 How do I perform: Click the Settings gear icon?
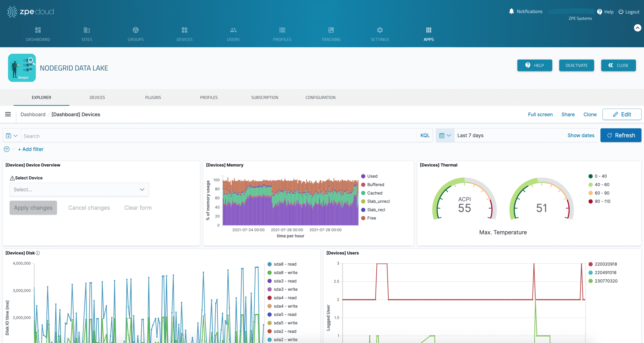pyautogui.click(x=380, y=30)
